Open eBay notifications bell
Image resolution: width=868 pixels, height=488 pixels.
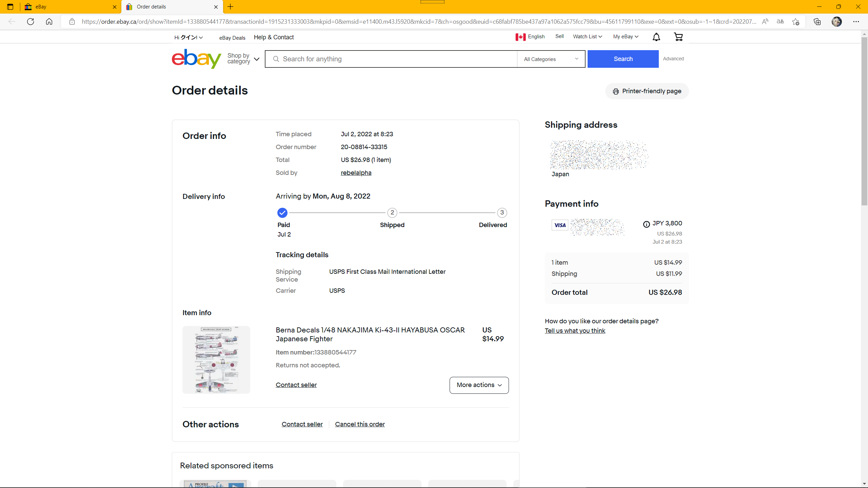pos(656,37)
